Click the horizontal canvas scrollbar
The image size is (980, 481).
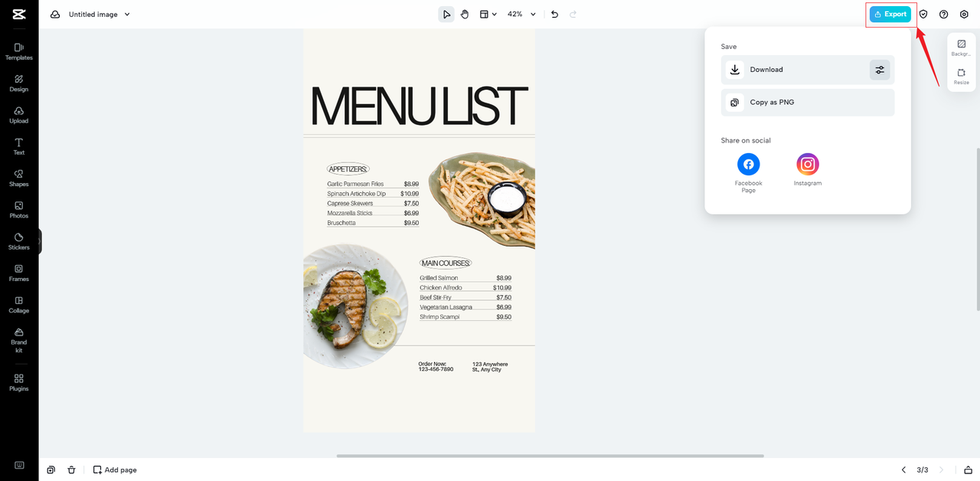[x=550, y=456]
